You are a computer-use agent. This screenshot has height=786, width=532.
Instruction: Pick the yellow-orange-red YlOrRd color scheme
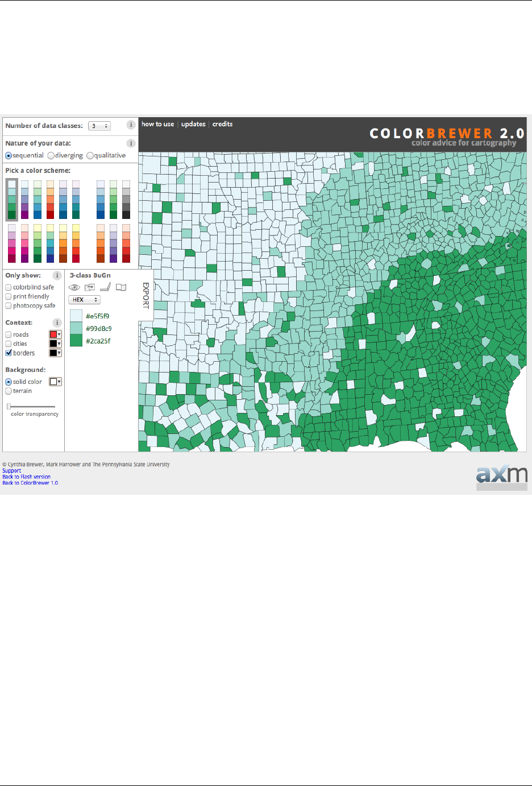pyautogui.click(x=76, y=243)
